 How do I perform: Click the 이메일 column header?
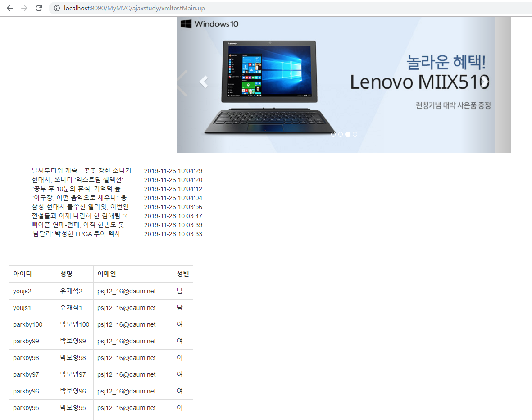pos(133,274)
